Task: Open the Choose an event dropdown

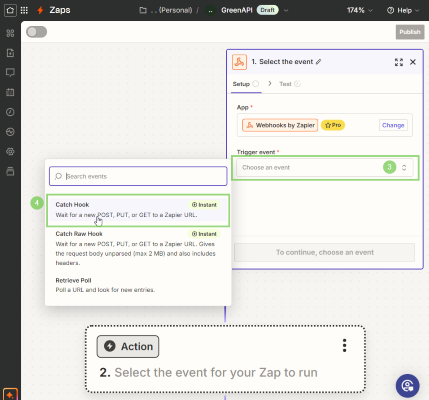Action: click(325, 168)
